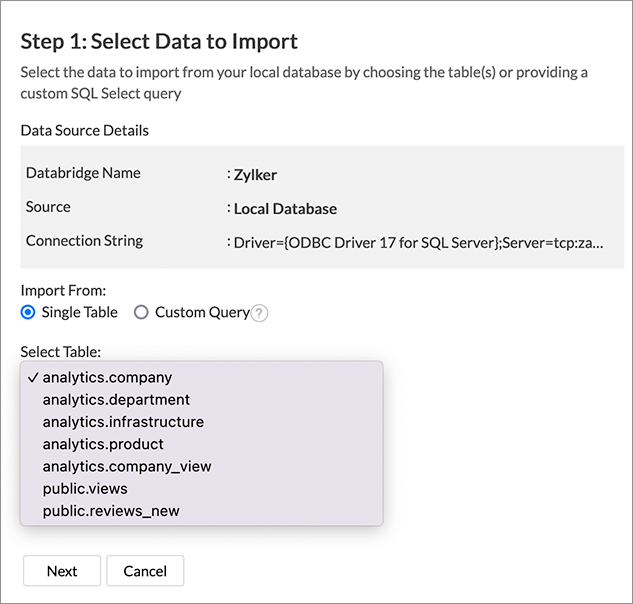This screenshot has width=633, height=604.
Task: Select the analytics.company option text
Action: (x=107, y=378)
